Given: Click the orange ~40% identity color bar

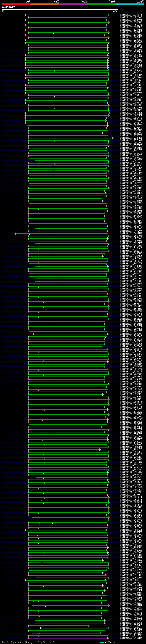Looking at the screenshot, I should click(x=45, y=4).
